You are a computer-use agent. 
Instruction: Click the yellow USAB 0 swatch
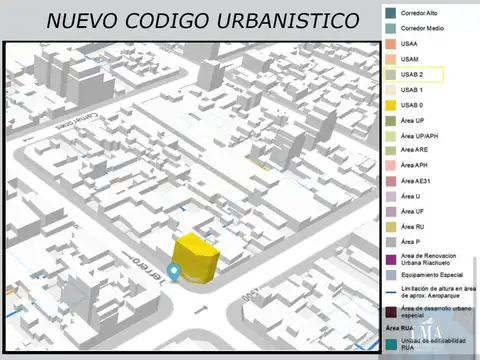(391, 105)
